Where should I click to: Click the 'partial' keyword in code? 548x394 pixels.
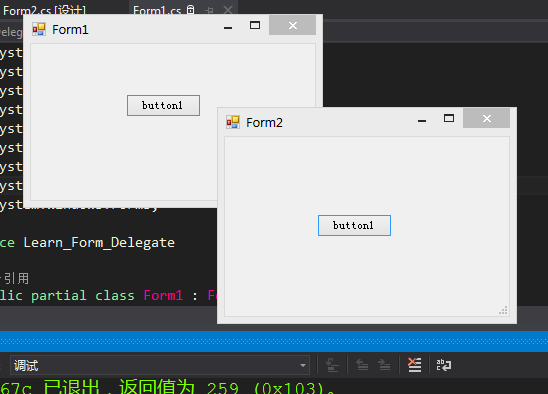(x=58, y=296)
